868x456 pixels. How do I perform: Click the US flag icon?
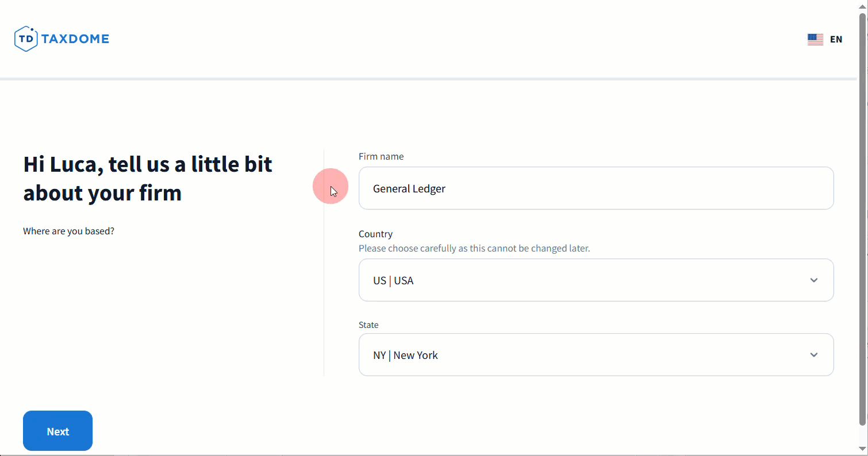coord(815,40)
